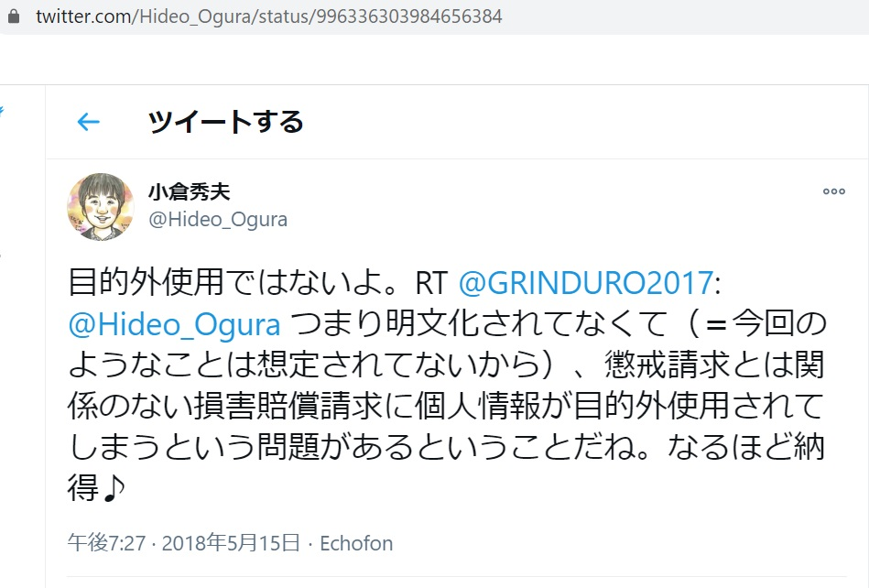The width and height of the screenshot is (869, 588).
Task: Click the status ID number in the URL
Action: pos(409,16)
